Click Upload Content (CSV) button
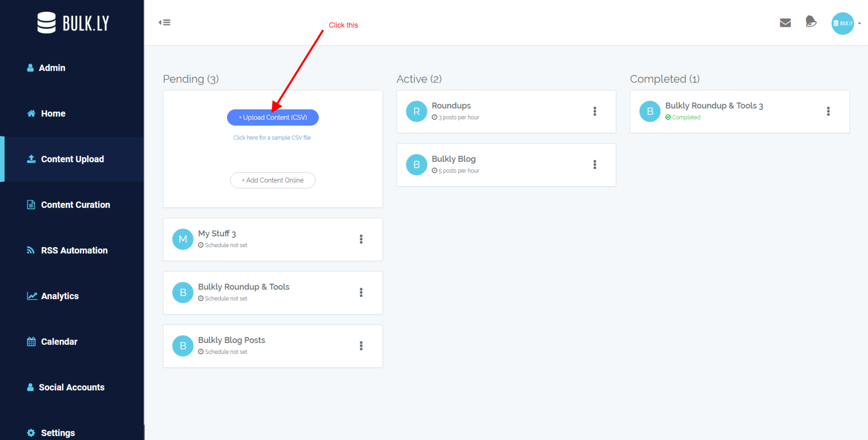 (273, 117)
